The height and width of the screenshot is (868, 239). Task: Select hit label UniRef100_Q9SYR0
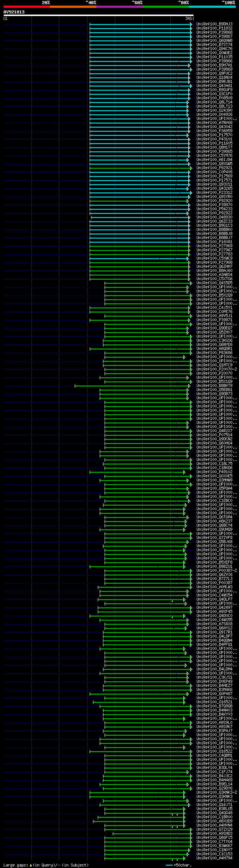214,196
